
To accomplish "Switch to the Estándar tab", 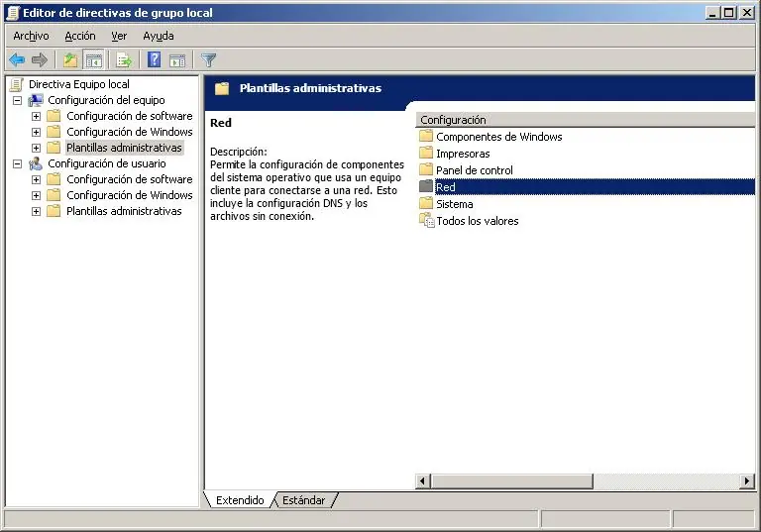I will [304, 500].
